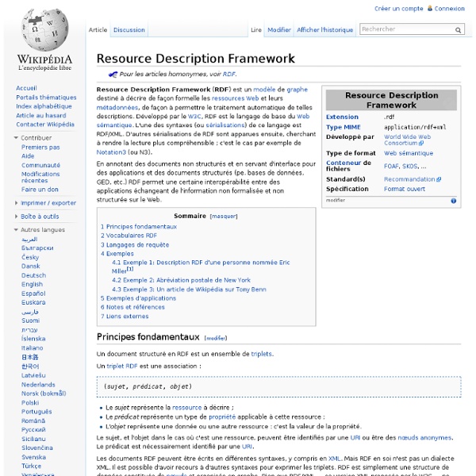The image size is (476, 476).
Task: Click the Connexion user icon
Action: [x=430, y=8]
